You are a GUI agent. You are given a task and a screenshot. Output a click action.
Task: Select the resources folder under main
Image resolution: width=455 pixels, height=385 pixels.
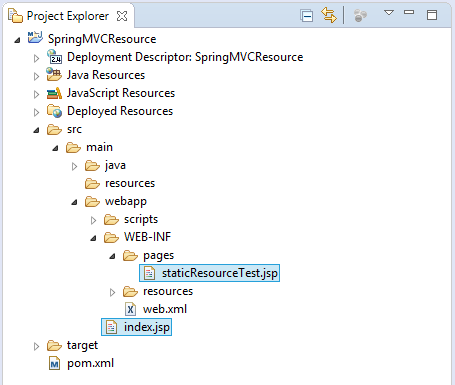120,183
